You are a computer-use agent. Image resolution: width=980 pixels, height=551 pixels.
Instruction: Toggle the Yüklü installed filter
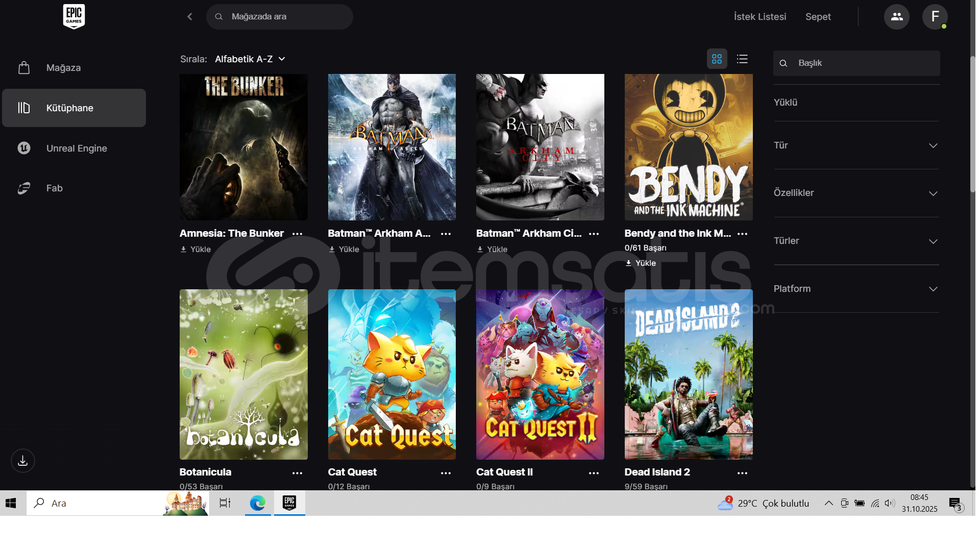click(x=786, y=103)
